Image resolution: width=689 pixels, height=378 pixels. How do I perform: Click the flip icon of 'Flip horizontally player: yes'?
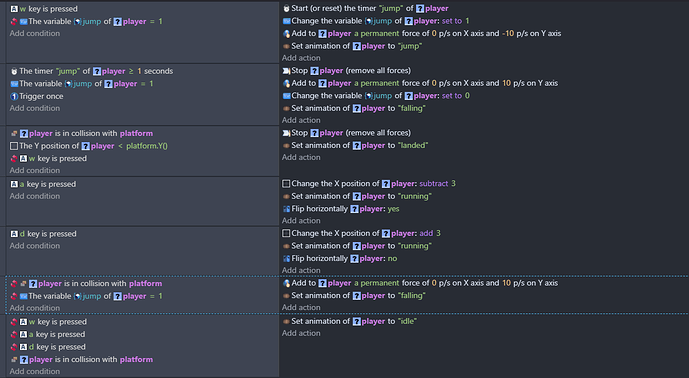click(x=286, y=209)
